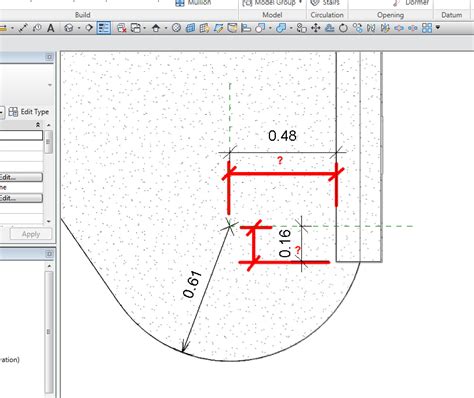This screenshot has height=398, width=474.
Task: Select the Text annotation tool
Action: pos(51,28)
